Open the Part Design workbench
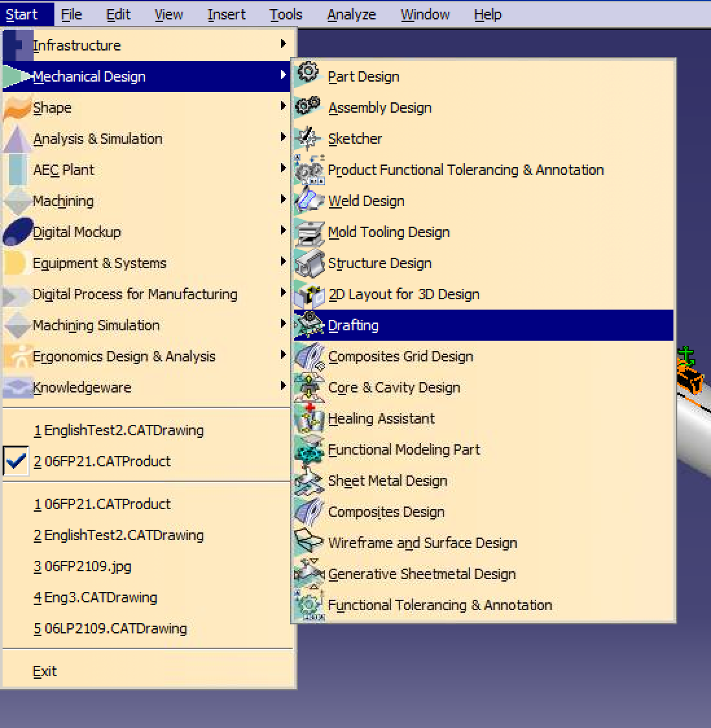The width and height of the screenshot is (711, 728). tap(363, 76)
